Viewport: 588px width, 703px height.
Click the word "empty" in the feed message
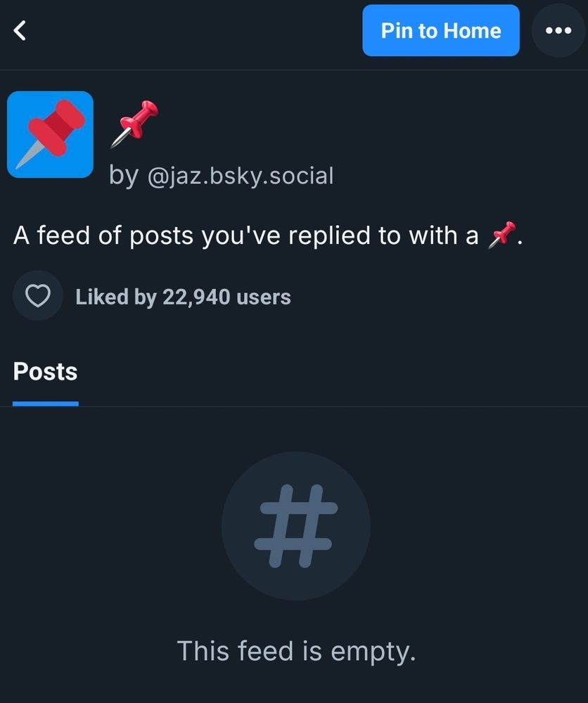coord(373,652)
